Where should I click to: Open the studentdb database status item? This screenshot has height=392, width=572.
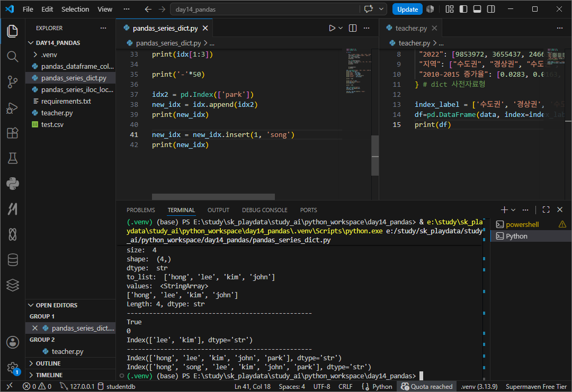pyautogui.click(x=117, y=386)
